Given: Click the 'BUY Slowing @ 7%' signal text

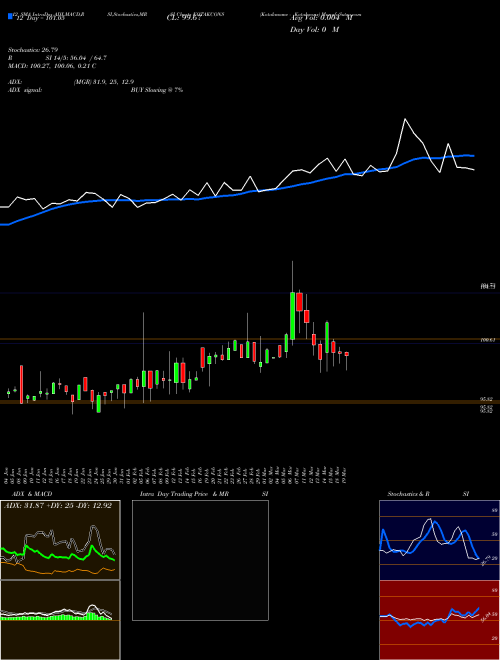Looking at the screenshot, I should pos(157,90).
